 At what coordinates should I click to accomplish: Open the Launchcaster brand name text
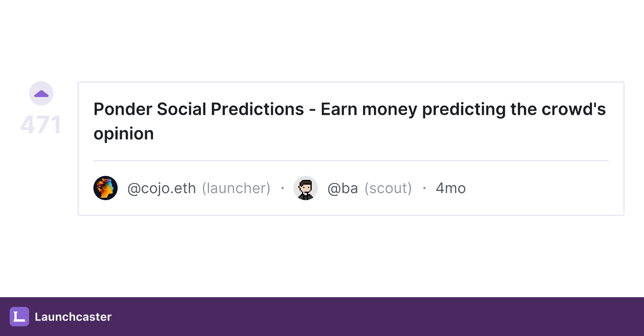(73, 317)
